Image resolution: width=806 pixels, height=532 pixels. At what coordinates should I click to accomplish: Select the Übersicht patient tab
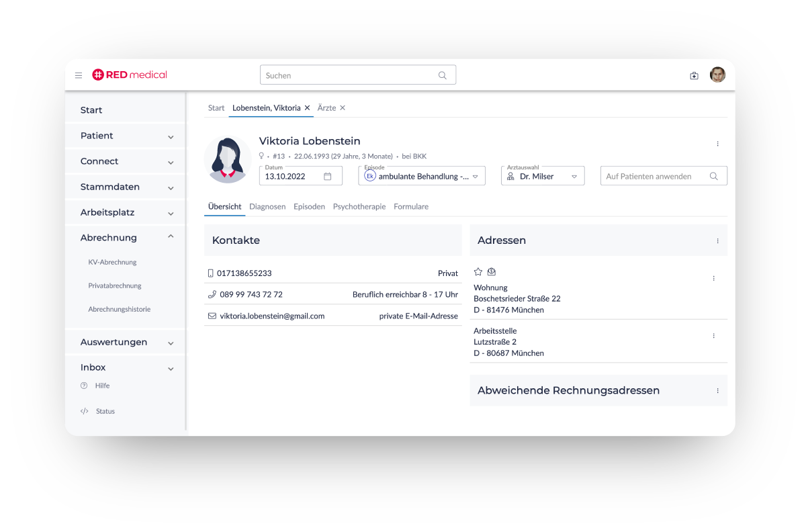pos(225,207)
